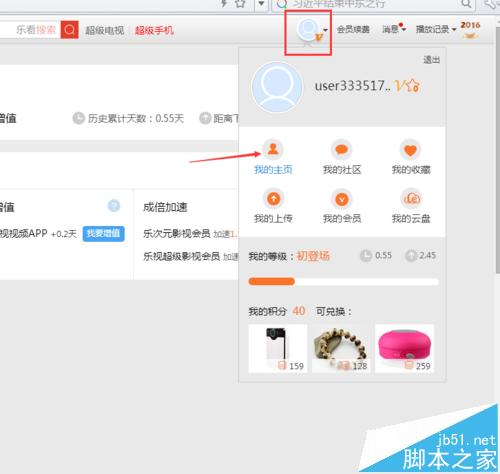
Task: Click 乐视超级影视会员 link
Action: coord(182,256)
